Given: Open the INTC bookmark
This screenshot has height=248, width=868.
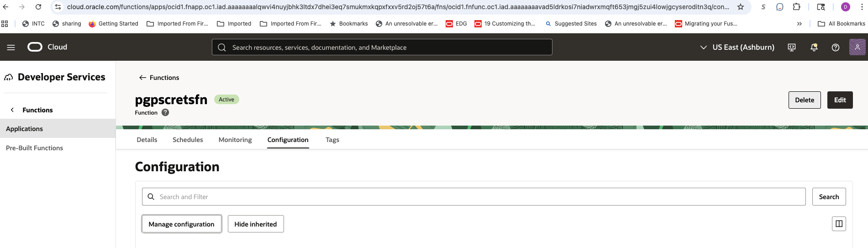Looking at the screenshot, I should [x=33, y=24].
